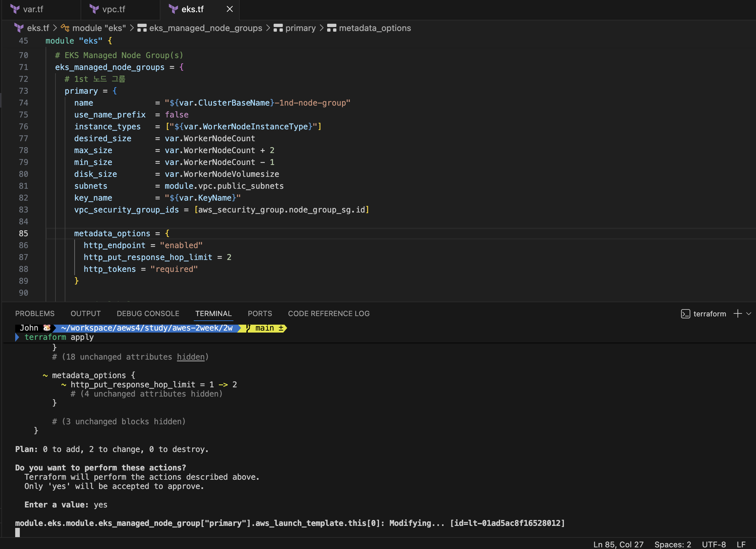Screen dimensions: 756x549
Task: Open eks.tf breadcrumb file entry
Action: point(38,28)
